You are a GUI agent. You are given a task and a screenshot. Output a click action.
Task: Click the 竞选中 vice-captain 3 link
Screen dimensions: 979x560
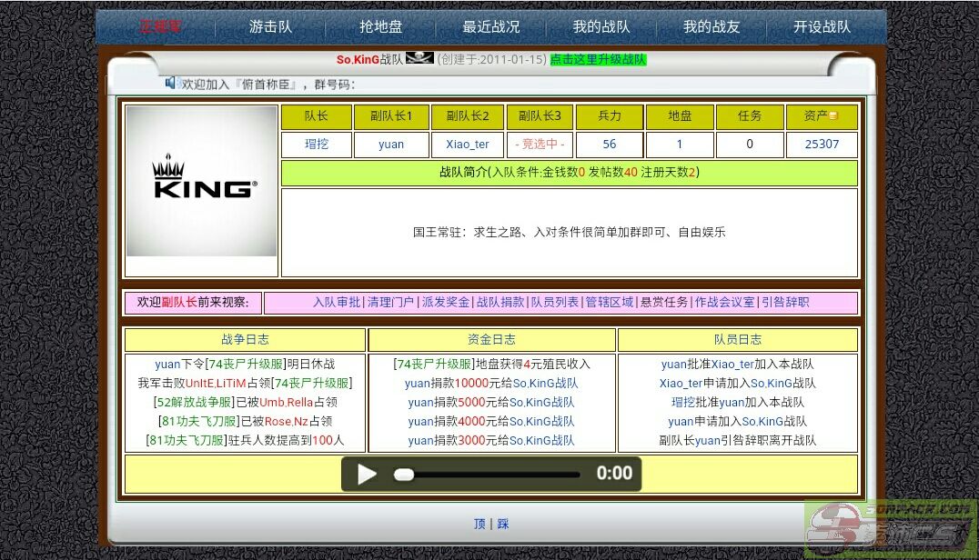540,144
